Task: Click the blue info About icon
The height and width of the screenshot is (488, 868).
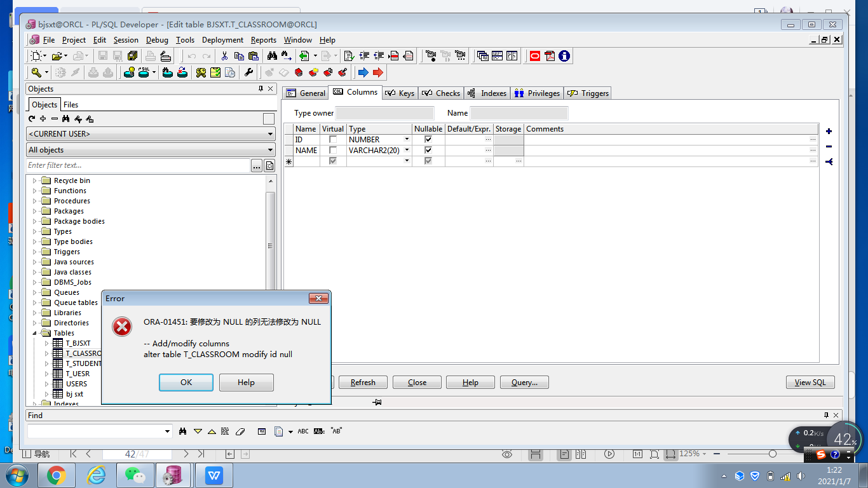Action: click(x=564, y=56)
